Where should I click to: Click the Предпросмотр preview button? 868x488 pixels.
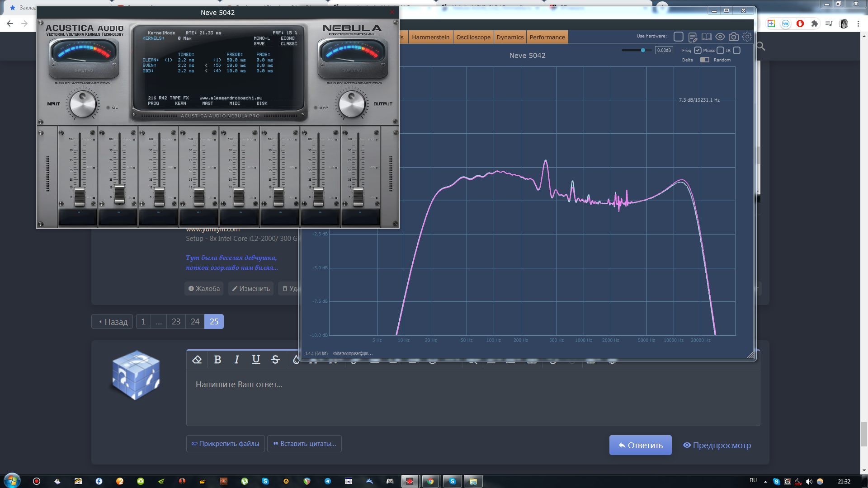tap(717, 445)
